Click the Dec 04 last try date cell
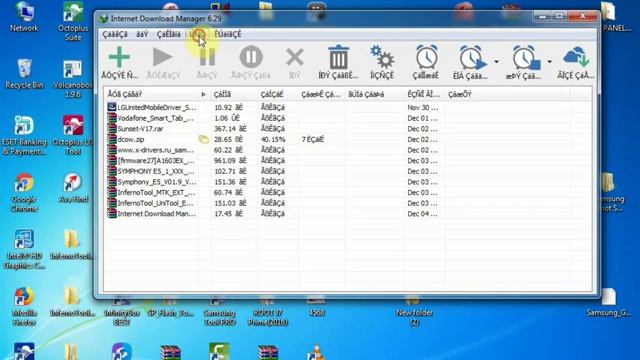The width and height of the screenshot is (640, 360). pos(422,213)
